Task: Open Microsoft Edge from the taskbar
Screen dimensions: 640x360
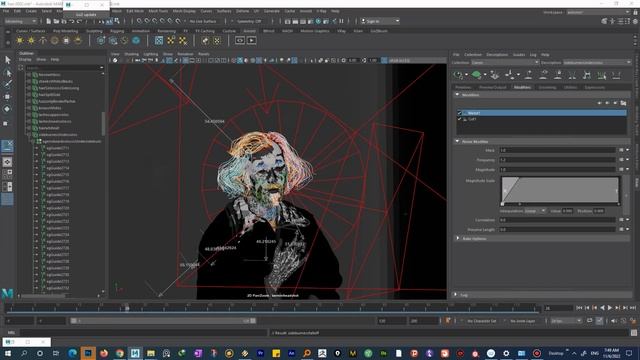Action: click(73, 353)
